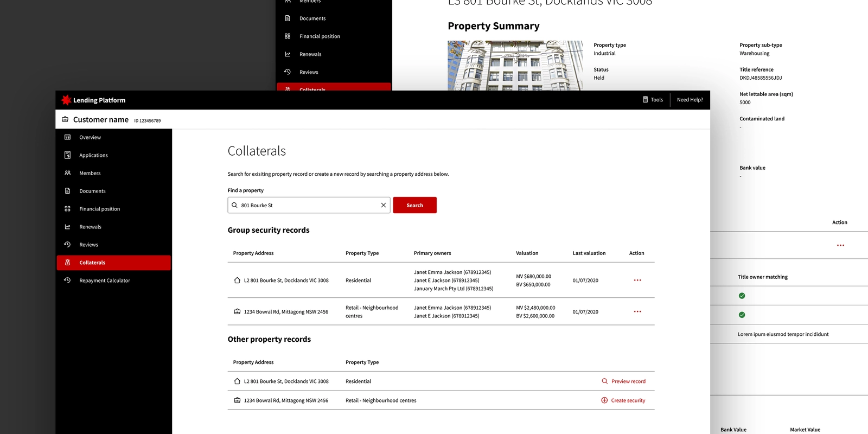Click the Applications sidebar icon

[67, 155]
